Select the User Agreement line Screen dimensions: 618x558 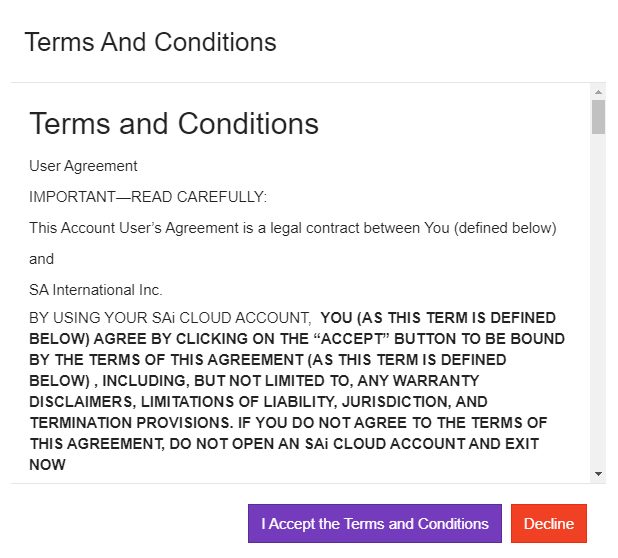click(x=83, y=166)
